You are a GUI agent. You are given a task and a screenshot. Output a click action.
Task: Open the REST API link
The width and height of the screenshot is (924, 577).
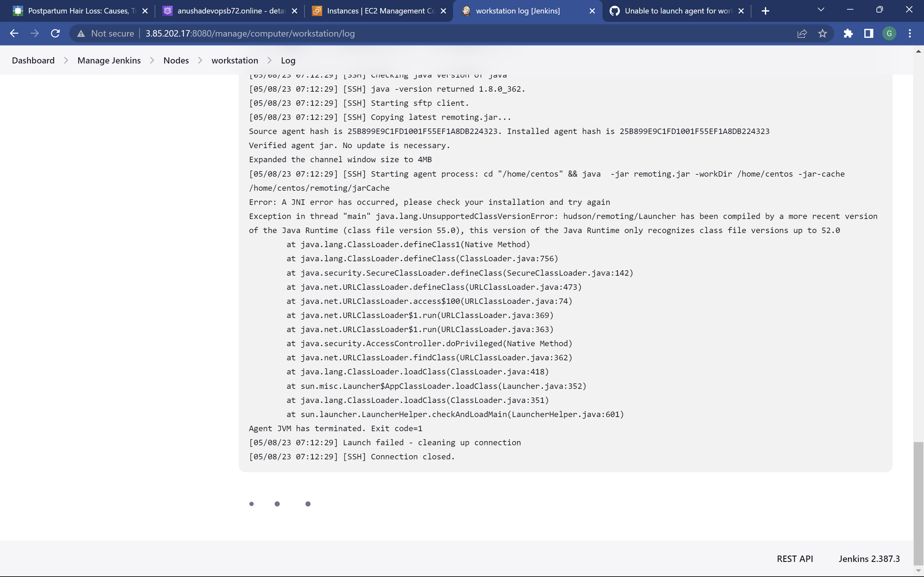[x=795, y=558]
